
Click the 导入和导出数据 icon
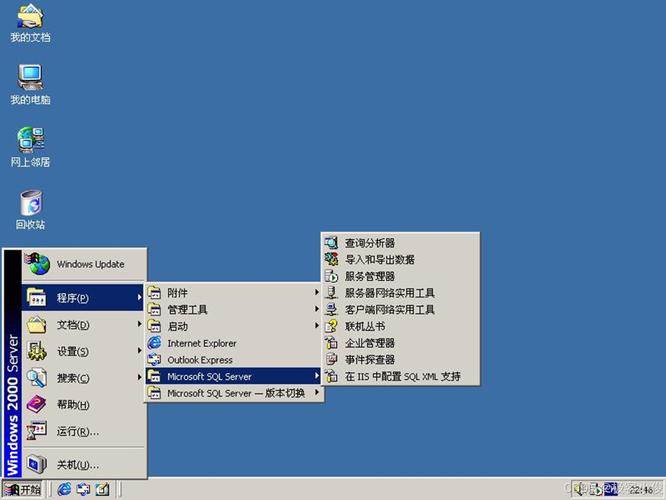point(331,260)
